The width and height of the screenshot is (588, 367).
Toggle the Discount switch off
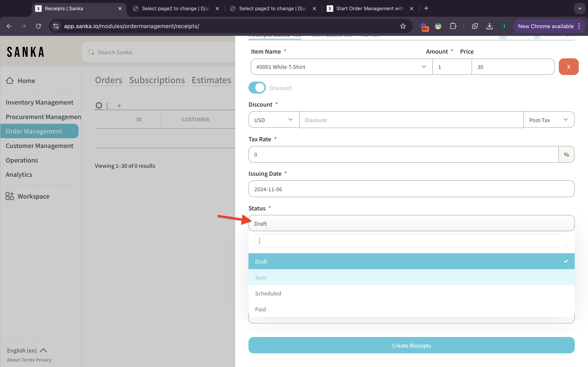pos(257,88)
